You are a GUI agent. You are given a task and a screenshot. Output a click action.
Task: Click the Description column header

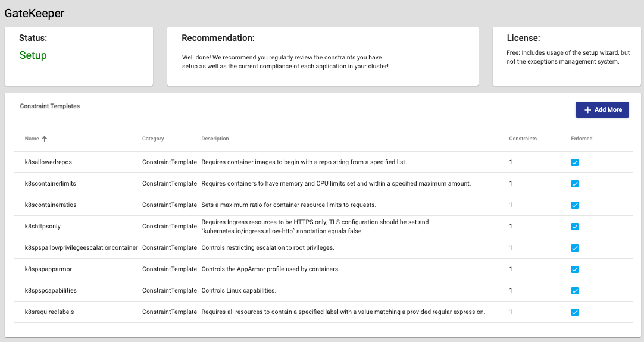pos(215,139)
